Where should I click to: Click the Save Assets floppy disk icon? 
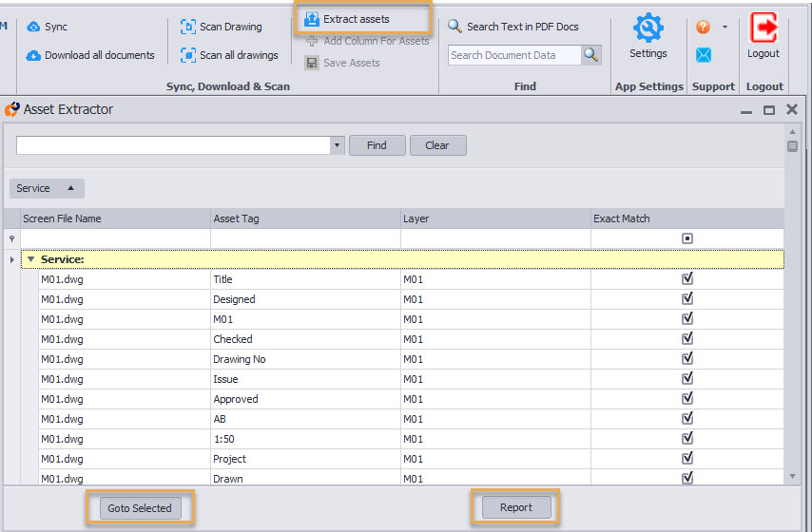click(x=312, y=63)
